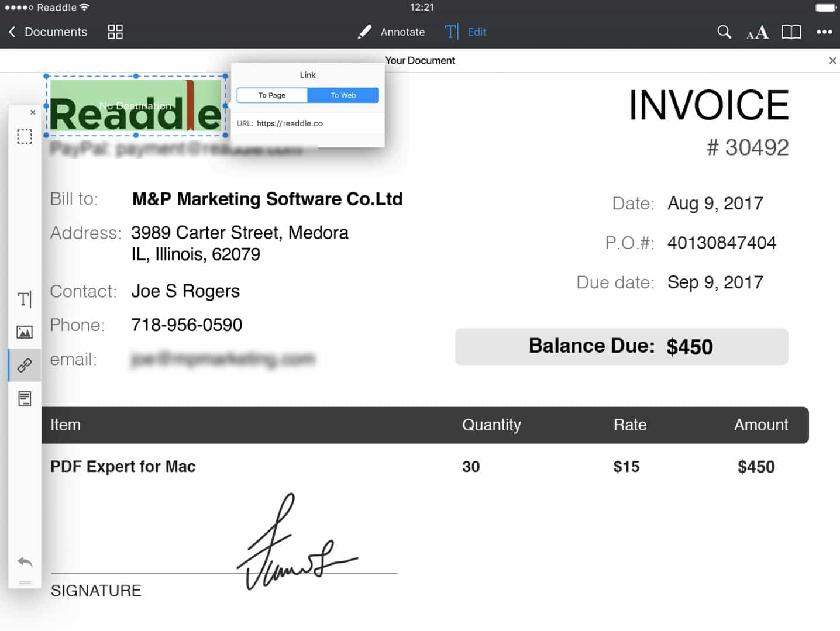Click phone number 718-956-0590

pyautogui.click(x=187, y=325)
